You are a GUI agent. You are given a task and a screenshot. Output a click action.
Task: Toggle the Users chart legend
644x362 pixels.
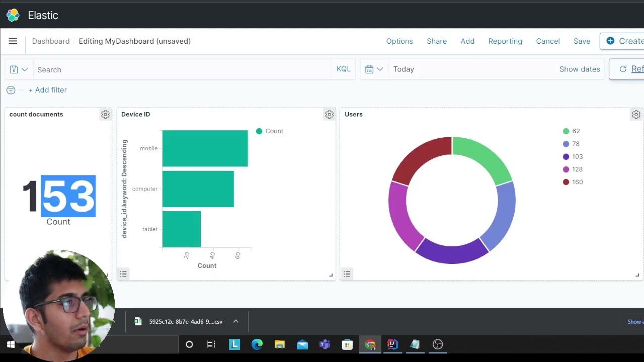click(347, 274)
